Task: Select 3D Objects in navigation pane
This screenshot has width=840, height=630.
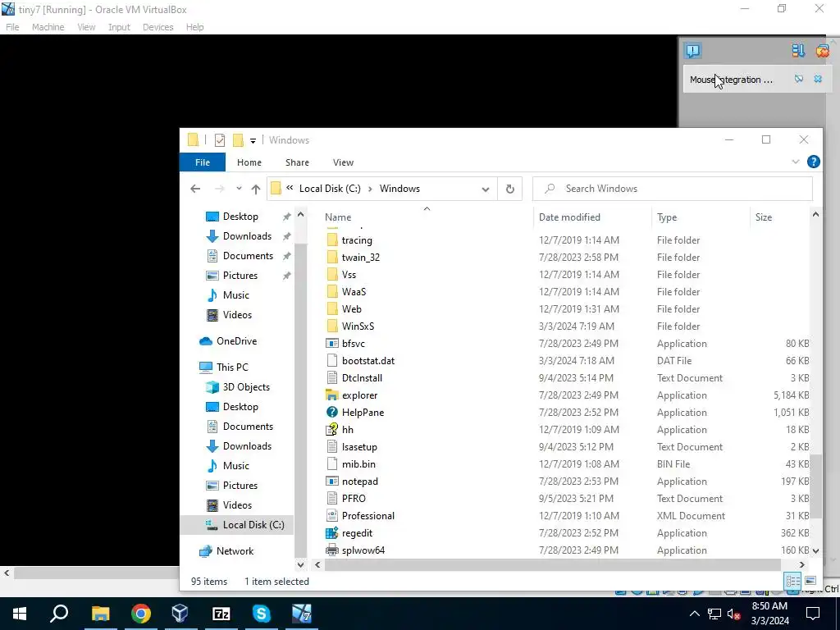Action: (246, 387)
